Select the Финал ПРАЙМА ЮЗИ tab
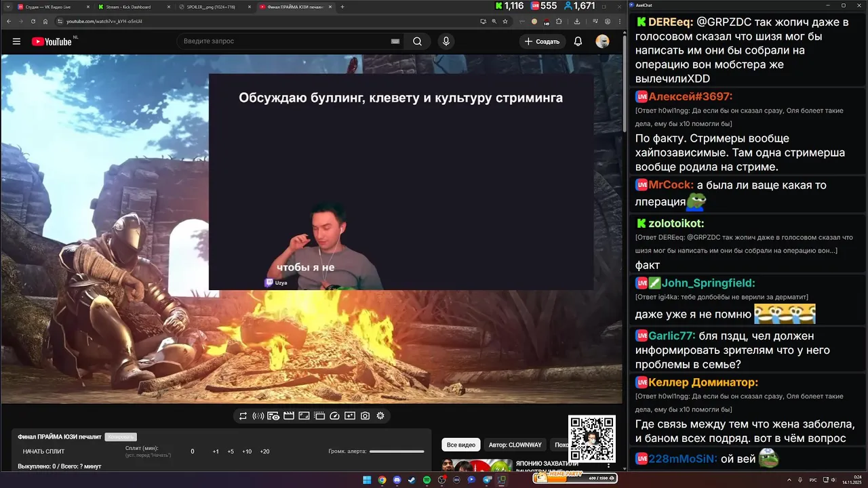This screenshot has width=868, height=488. [296, 7]
